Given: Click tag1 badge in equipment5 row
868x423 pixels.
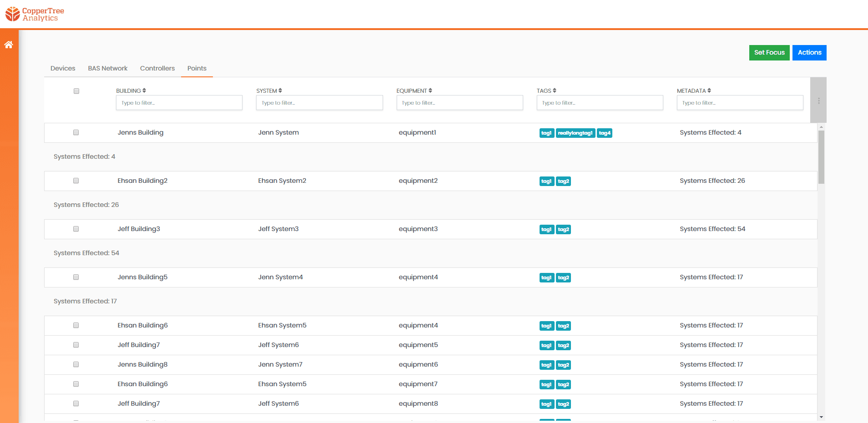Looking at the screenshot, I should (x=546, y=345).
